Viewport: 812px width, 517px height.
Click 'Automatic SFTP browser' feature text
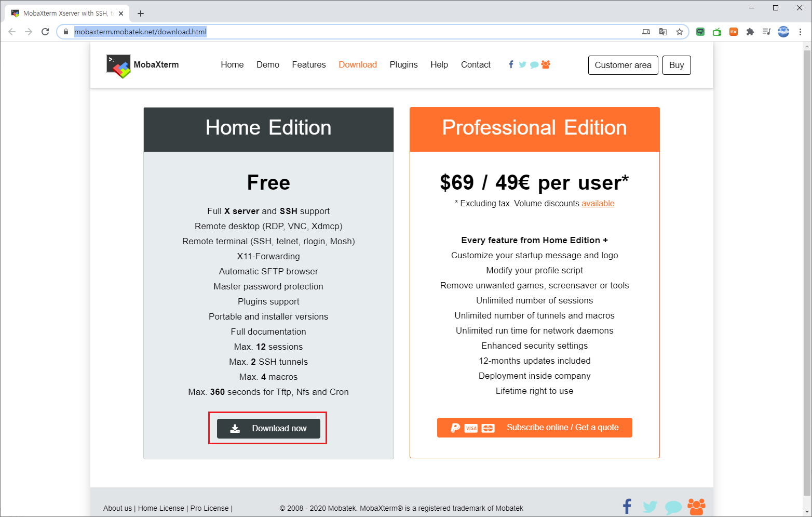pos(268,271)
